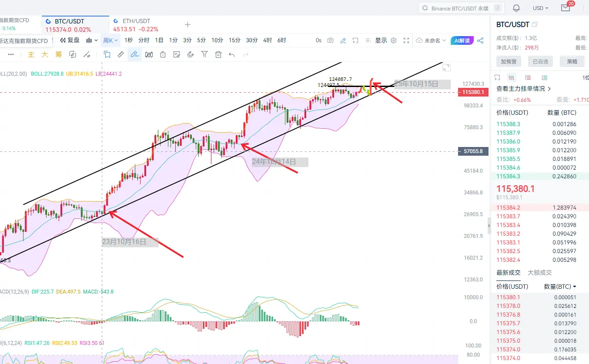
Task: Enter fullscreen chart mode
Action: click(406, 40)
